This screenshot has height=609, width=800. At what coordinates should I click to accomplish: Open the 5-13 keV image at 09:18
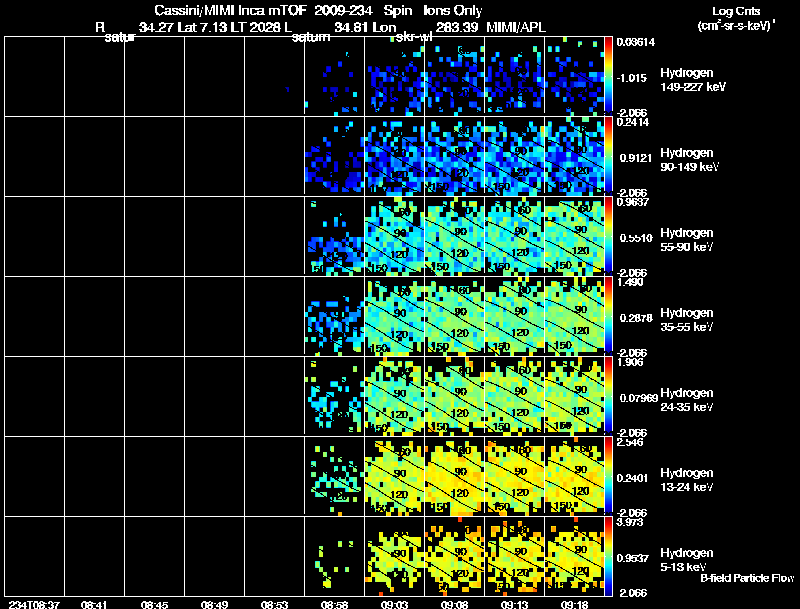(x=574, y=556)
